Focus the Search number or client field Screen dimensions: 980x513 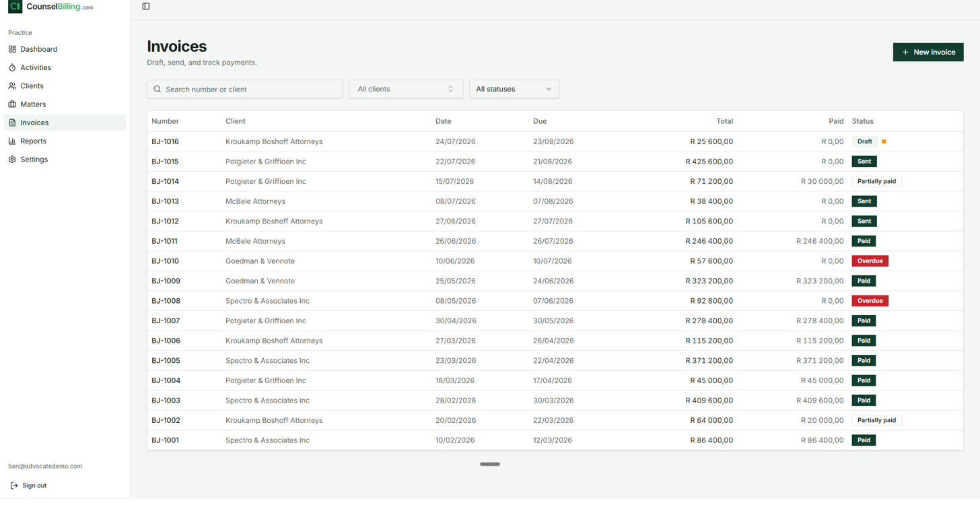tap(245, 89)
